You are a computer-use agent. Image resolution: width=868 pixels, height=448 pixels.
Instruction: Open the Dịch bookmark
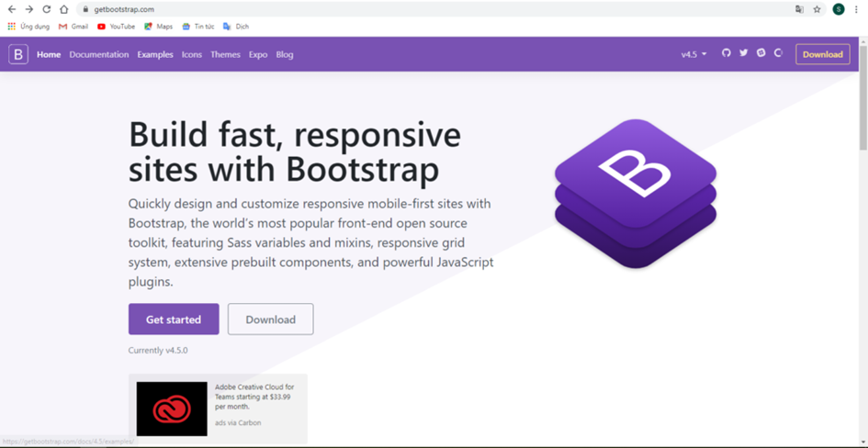click(x=236, y=26)
